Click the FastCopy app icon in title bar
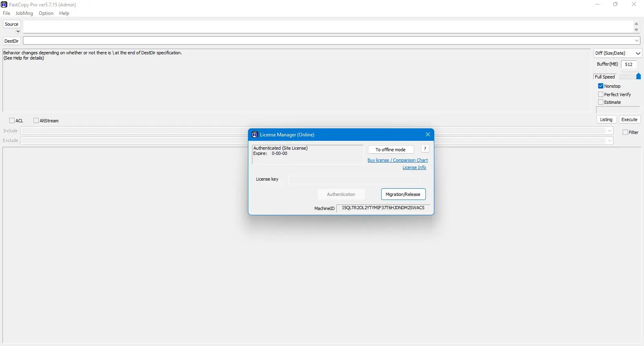644x346 pixels. click(x=4, y=4)
